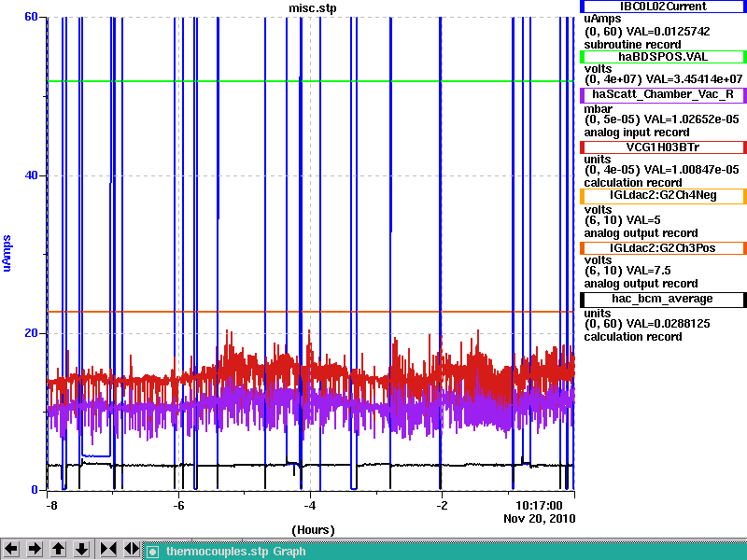Select the IGLdac2:G2Ch3Pos legend label
The height and width of the screenshot is (560, 747).
click(663, 247)
